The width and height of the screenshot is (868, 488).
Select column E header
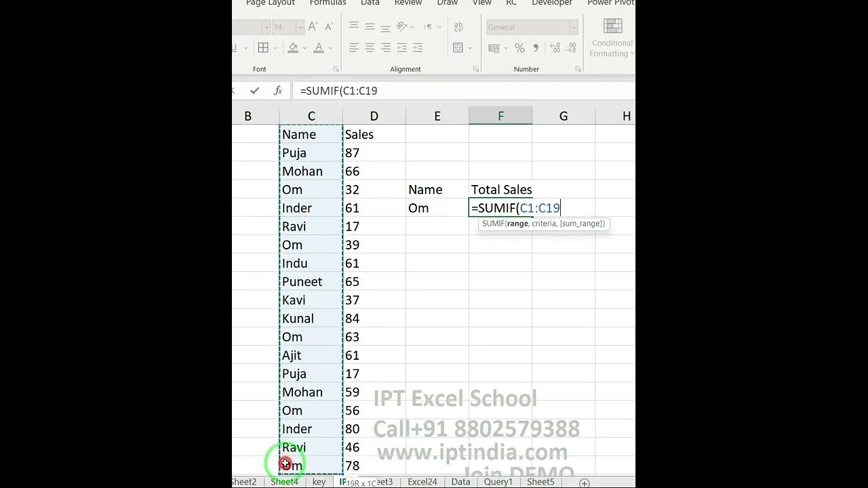point(437,116)
